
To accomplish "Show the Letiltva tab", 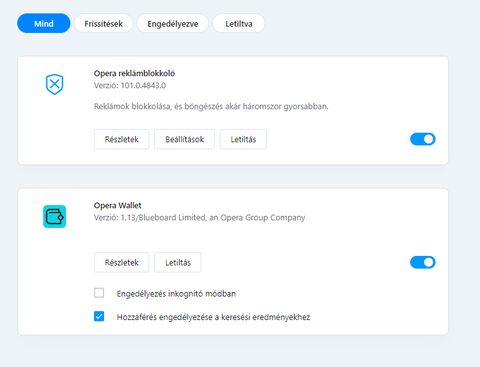I will (239, 23).
